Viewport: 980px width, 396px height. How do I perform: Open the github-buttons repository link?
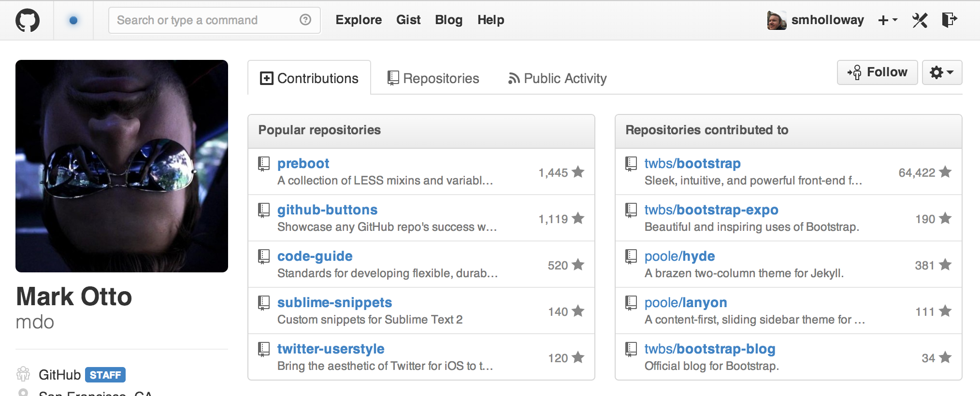click(x=327, y=210)
